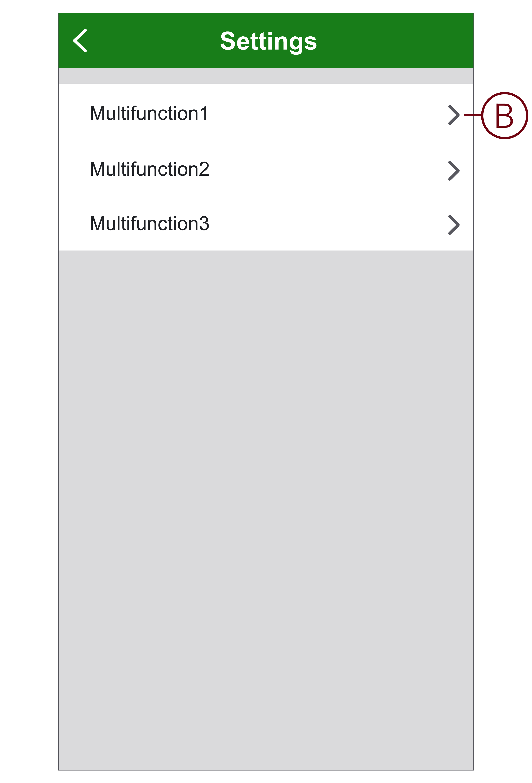Image resolution: width=532 pixels, height=783 pixels.
Task: Click the letter B inside the circle
Action: click(504, 115)
